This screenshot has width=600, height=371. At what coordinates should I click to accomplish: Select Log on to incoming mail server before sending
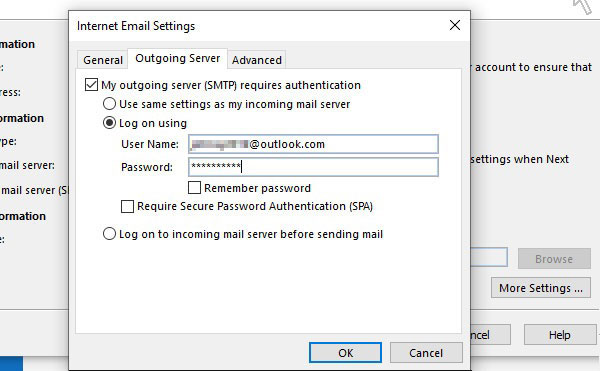[x=109, y=234]
